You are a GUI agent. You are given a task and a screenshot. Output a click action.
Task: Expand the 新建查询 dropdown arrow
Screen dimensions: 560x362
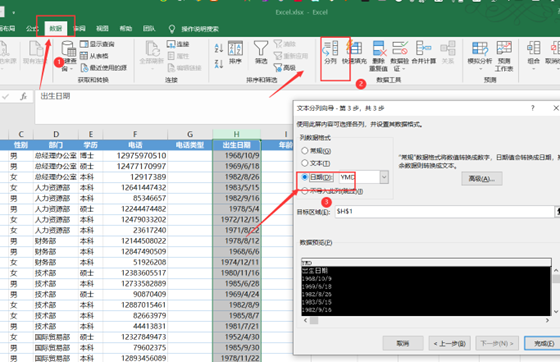[71, 69]
